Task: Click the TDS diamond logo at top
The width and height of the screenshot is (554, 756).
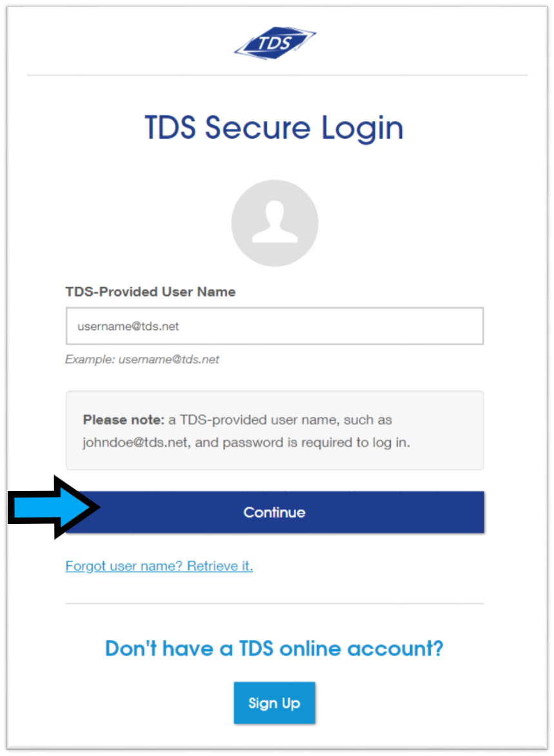Action: (x=275, y=43)
